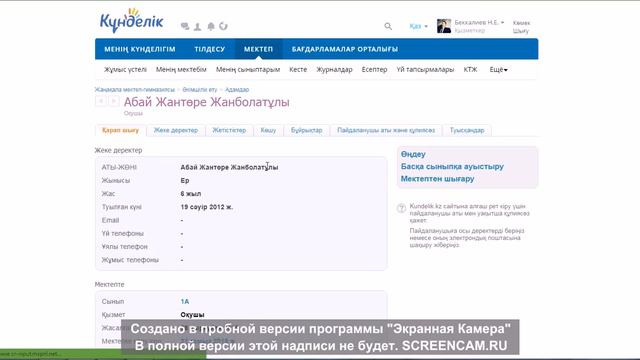
Task: Switch to Жетістіктер tab
Action: [x=229, y=130]
